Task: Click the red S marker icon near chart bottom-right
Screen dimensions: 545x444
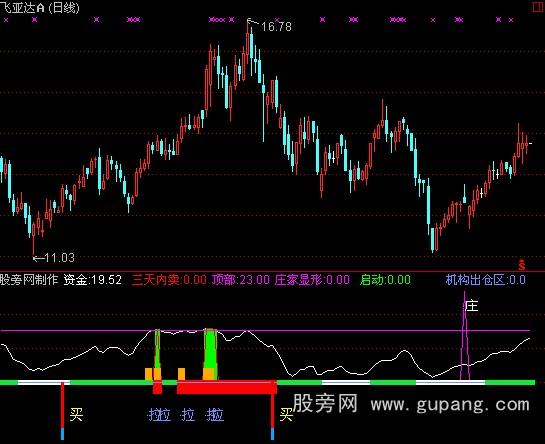Action: pos(521,265)
